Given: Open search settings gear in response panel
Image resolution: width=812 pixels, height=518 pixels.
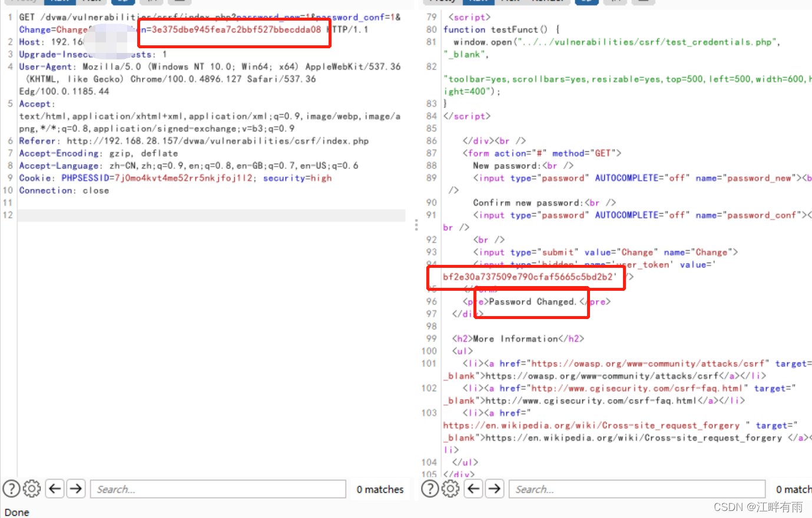Looking at the screenshot, I should [450, 489].
